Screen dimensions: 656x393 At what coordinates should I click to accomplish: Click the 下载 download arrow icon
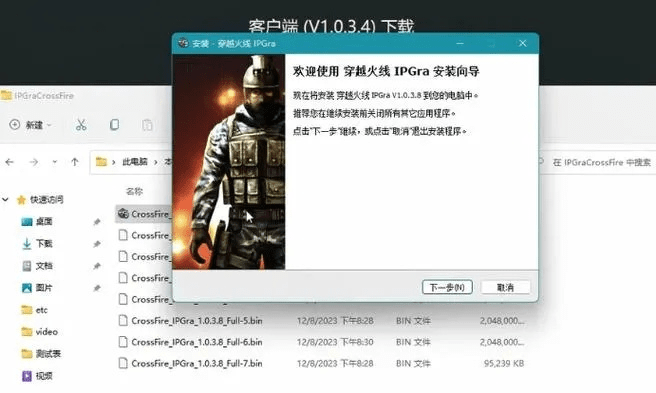[x=26, y=244]
